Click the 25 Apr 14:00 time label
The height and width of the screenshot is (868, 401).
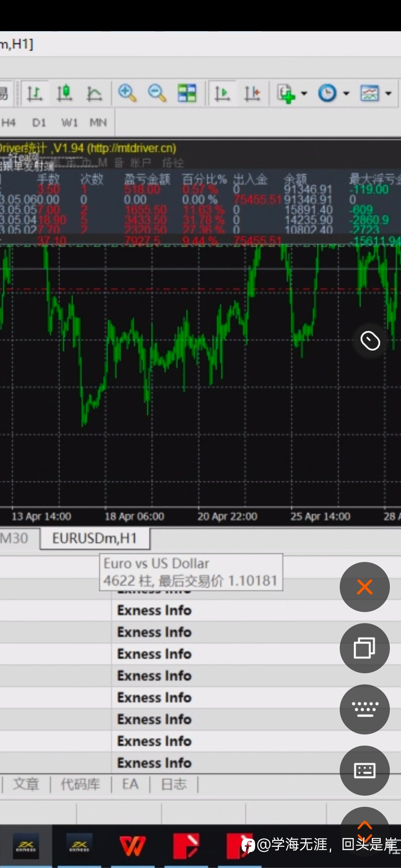pyautogui.click(x=320, y=516)
